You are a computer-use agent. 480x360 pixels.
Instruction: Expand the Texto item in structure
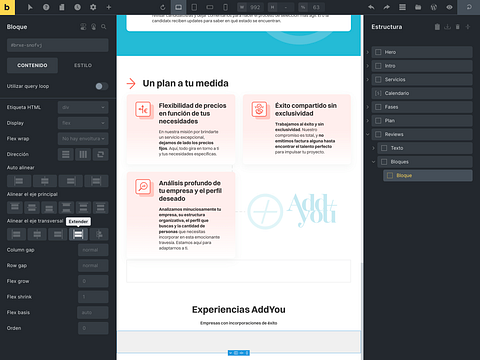pos(373,148)
